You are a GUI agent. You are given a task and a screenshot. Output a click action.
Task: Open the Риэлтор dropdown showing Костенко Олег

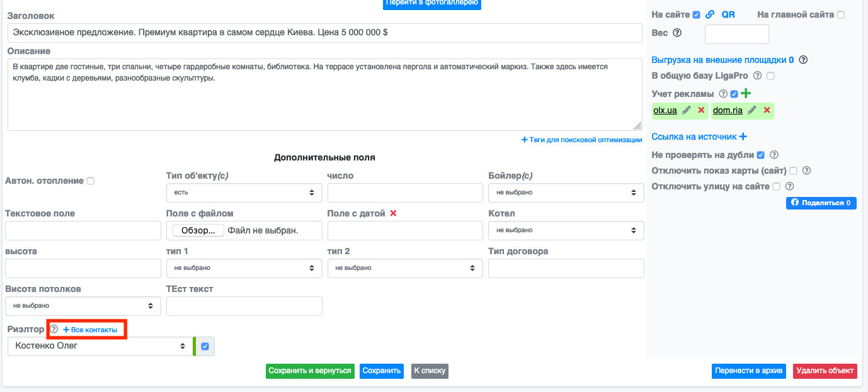pyautogui.click(x=100, y=346)
